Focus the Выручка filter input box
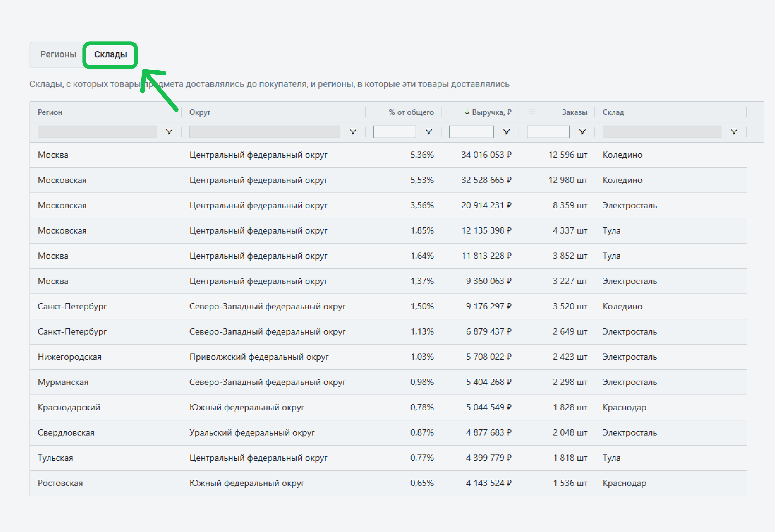This screenshot has height=532, width=775. click(471, 132)
